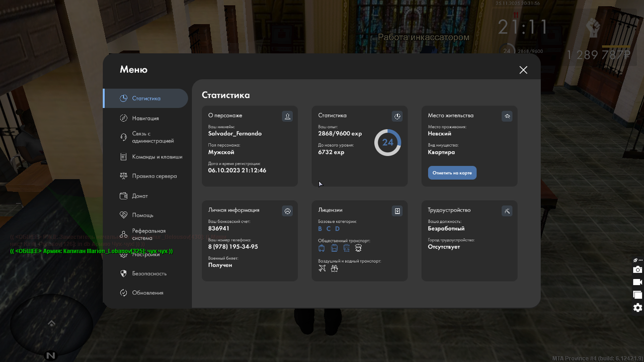Click the 6732 exp value
Image resolution: width=644 pixels, height=362 pixels.
coord(332,152)
